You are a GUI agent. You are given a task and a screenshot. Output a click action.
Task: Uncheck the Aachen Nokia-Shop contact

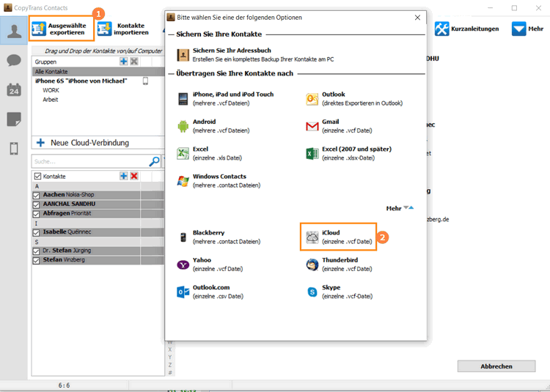37,195
